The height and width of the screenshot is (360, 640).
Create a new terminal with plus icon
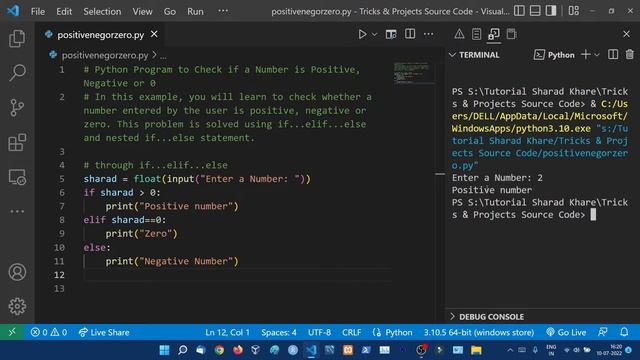pyautogui.click(x=586, y=54)
